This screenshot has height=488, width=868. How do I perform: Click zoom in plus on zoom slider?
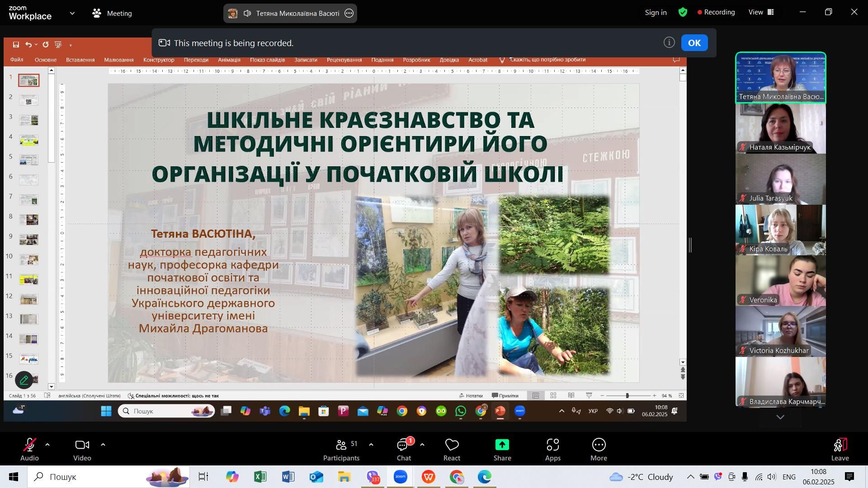[655, 396]
